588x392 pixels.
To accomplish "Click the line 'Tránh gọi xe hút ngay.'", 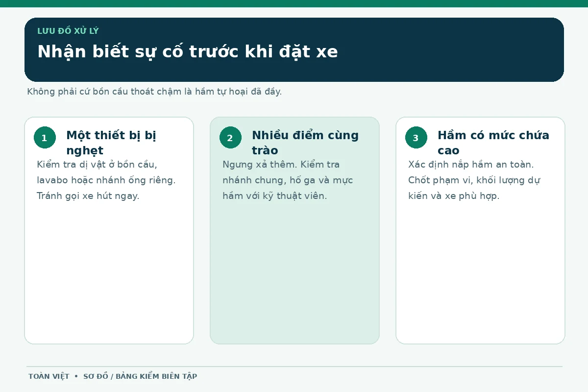I will point(88,196).
